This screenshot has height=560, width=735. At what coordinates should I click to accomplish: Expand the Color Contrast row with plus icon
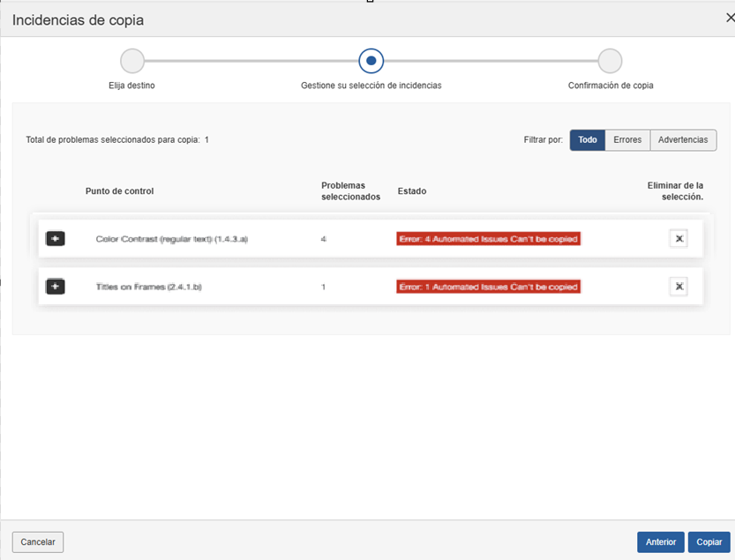coord(55,239)
